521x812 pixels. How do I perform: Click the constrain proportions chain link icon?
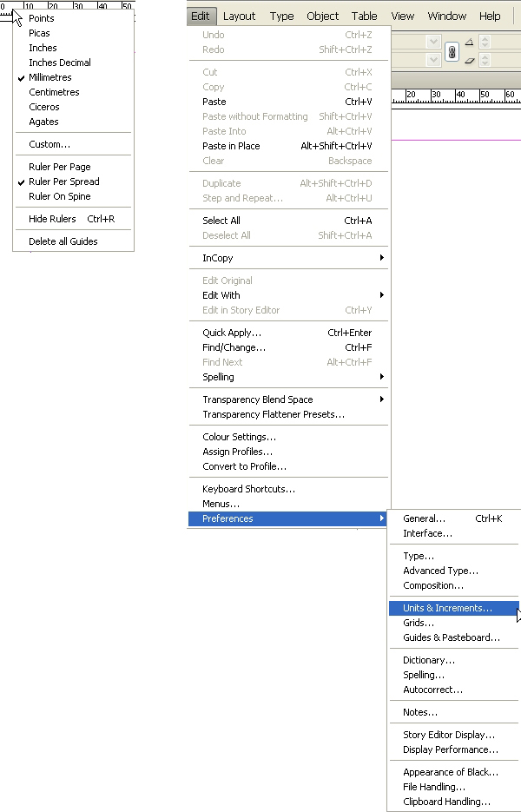(x=452, y=52)
